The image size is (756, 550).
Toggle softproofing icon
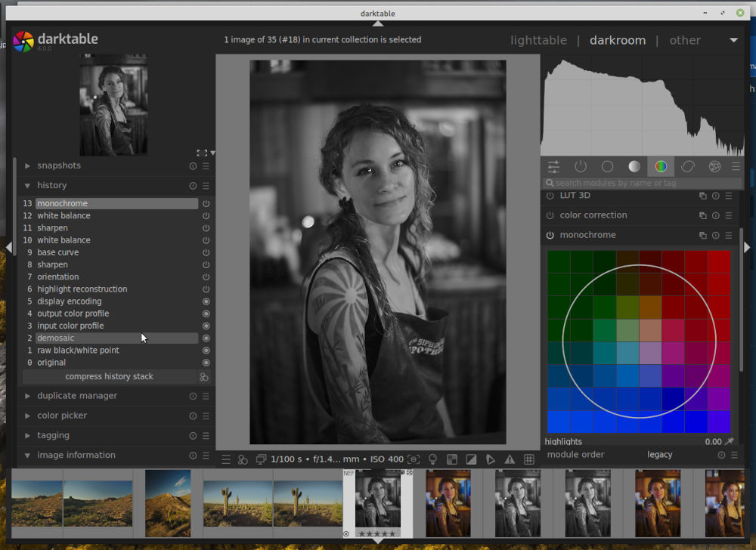(x=491, y=459)
